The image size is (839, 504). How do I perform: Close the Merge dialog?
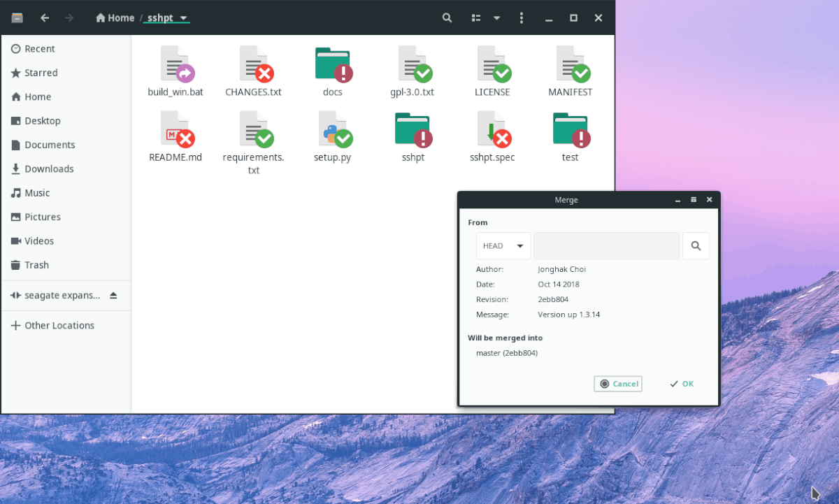coord(709,200)
